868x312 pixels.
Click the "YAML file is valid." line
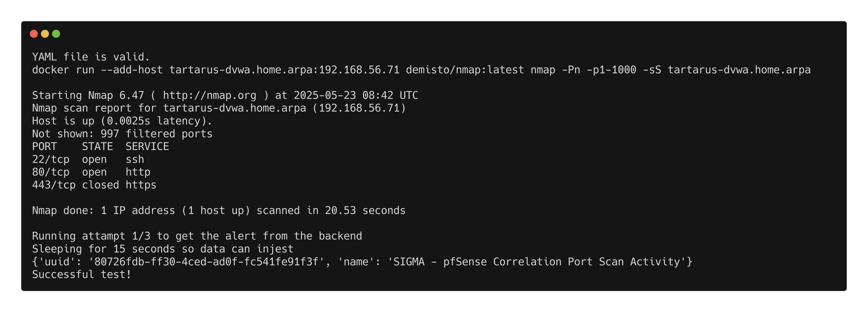pos(91,57)
